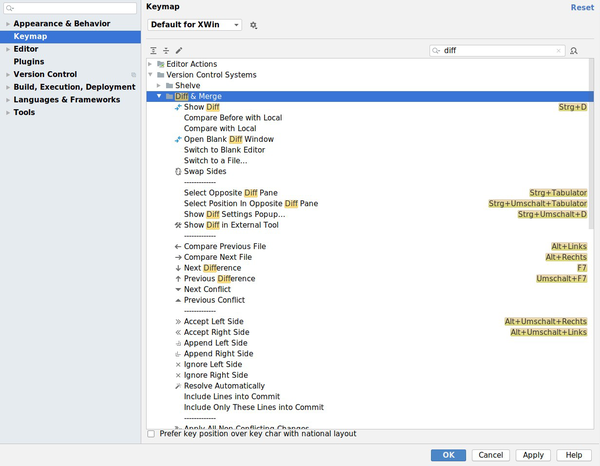Click the Open Blank Diff Window icon
600x466 pixels.
pos(178,139)
